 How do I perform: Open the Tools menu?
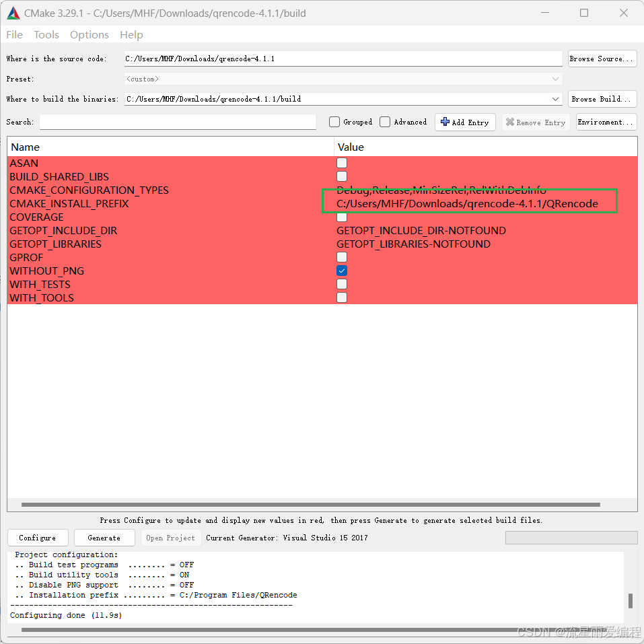coord(46,35)
